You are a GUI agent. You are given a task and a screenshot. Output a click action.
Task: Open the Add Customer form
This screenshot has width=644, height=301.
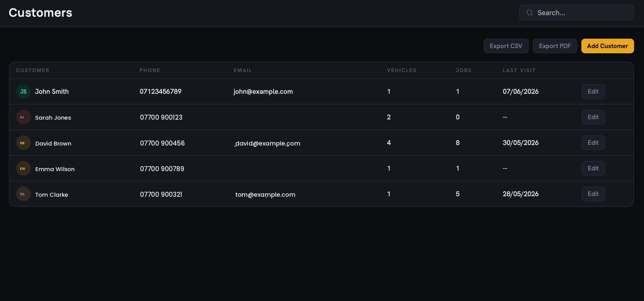pyautogui.click(x=607, y=46)
